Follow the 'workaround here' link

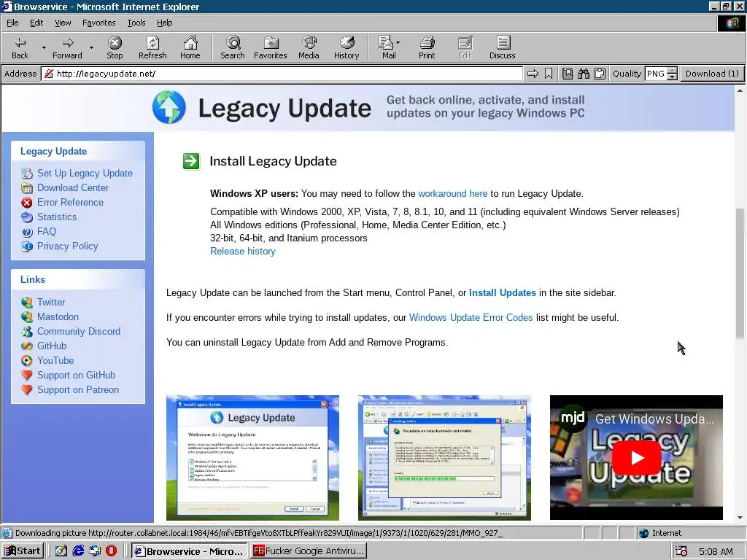click(452, 193)
